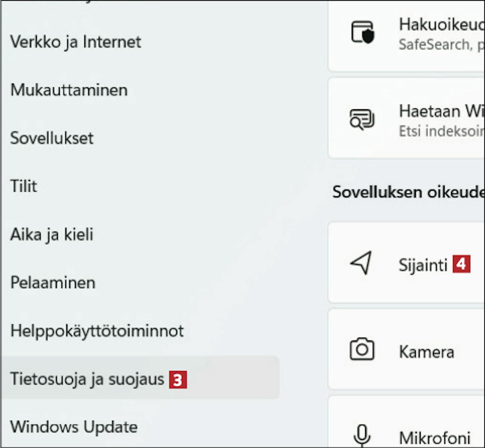Open the Sijainti permission card
485x448 pixels.
click(x=406, y=262)
